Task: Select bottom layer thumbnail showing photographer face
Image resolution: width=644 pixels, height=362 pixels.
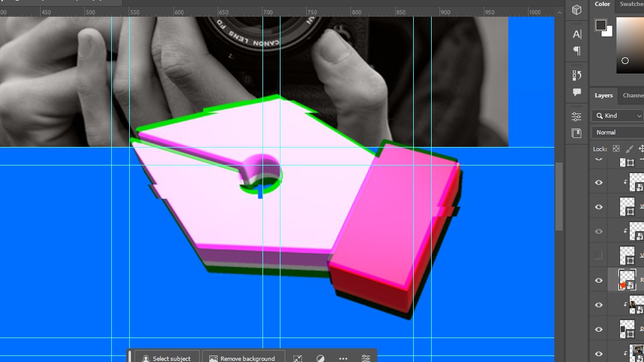Action: pos(638,354)
